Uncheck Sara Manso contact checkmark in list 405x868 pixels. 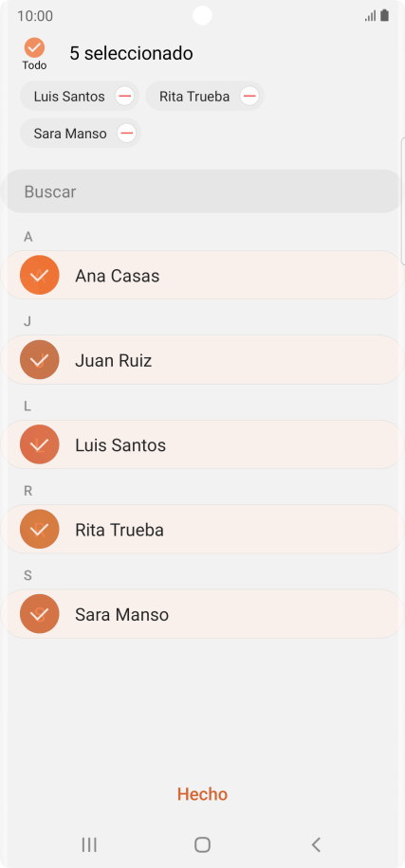coord(39,614)
